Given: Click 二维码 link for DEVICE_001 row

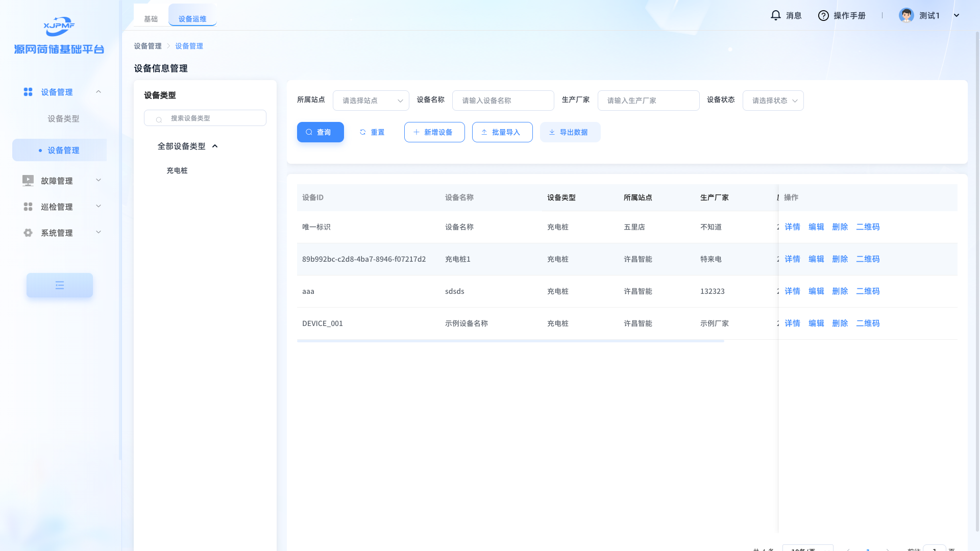Looking at the screenshot, I should click(867, 323).
